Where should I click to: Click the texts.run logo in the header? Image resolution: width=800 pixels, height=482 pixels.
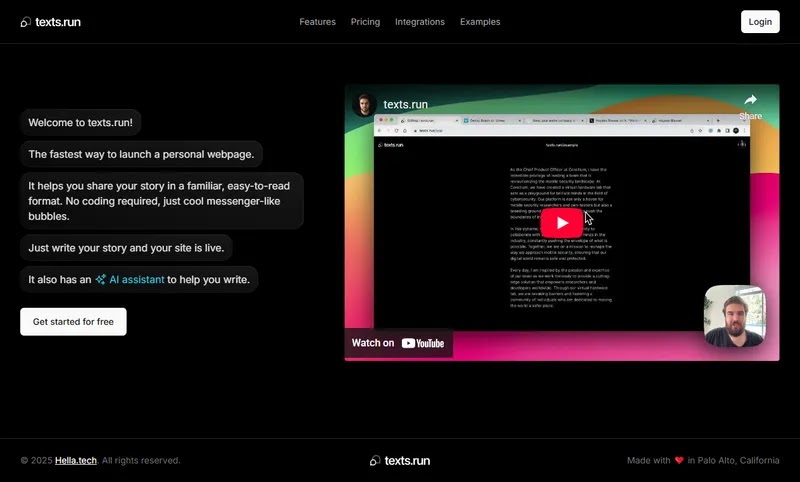[x=51, y=22]
